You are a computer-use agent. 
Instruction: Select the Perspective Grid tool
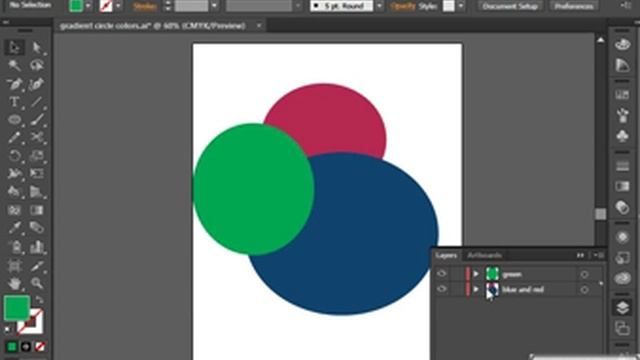coord(37,191)
